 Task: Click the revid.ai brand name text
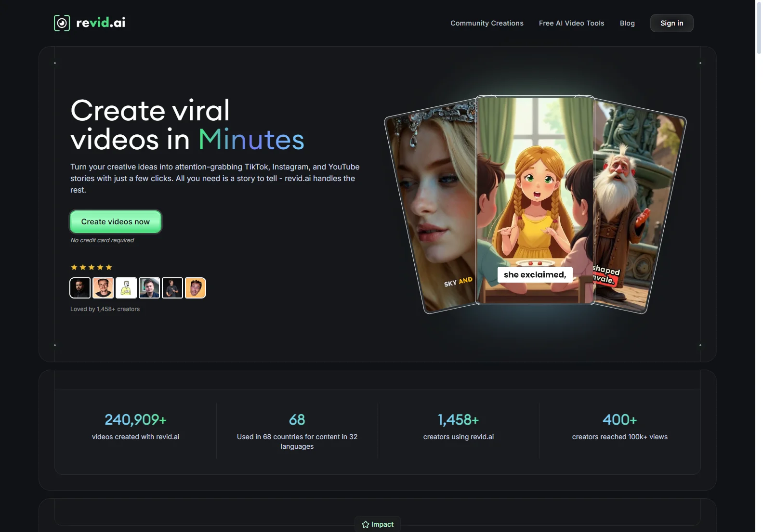[x=101, y=23]
